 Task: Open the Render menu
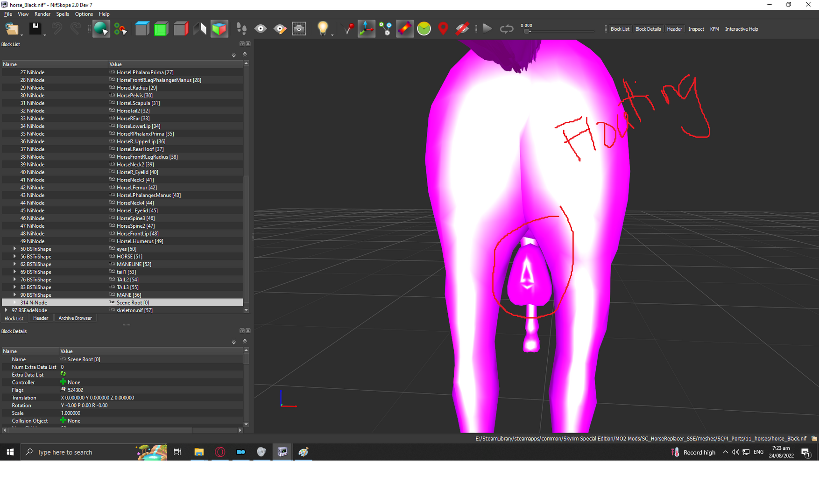point(42,14)
